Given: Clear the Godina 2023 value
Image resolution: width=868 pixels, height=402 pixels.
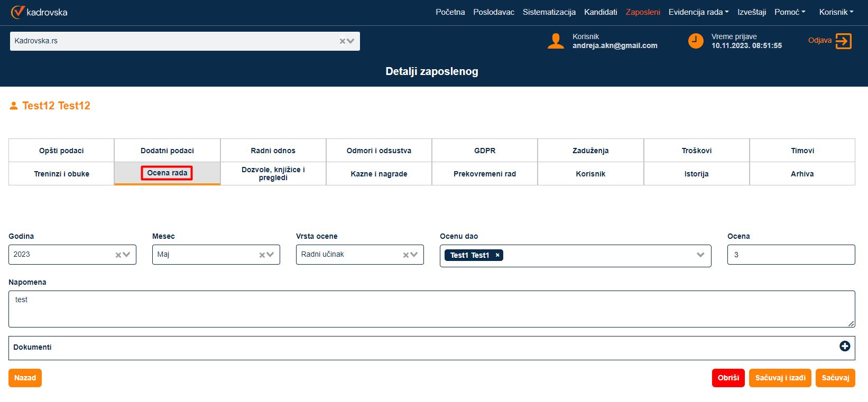Looking at the screenshot, I should click(x=118, y=255).
